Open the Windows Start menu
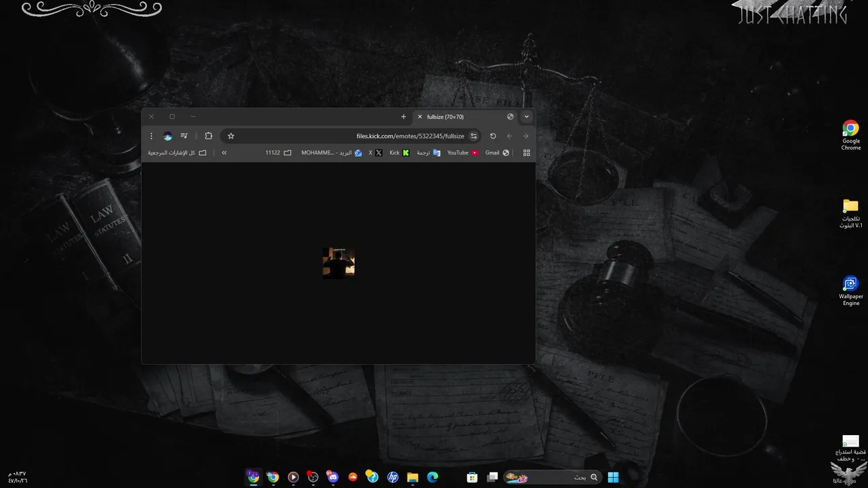Screen dimensions: 868x488 (x=613, y=477)
